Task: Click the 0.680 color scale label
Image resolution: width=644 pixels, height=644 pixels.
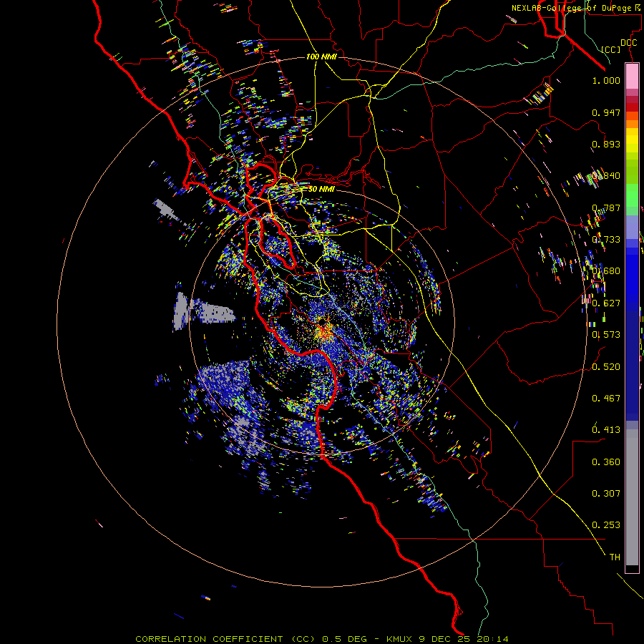Action: tap(606, 271)
